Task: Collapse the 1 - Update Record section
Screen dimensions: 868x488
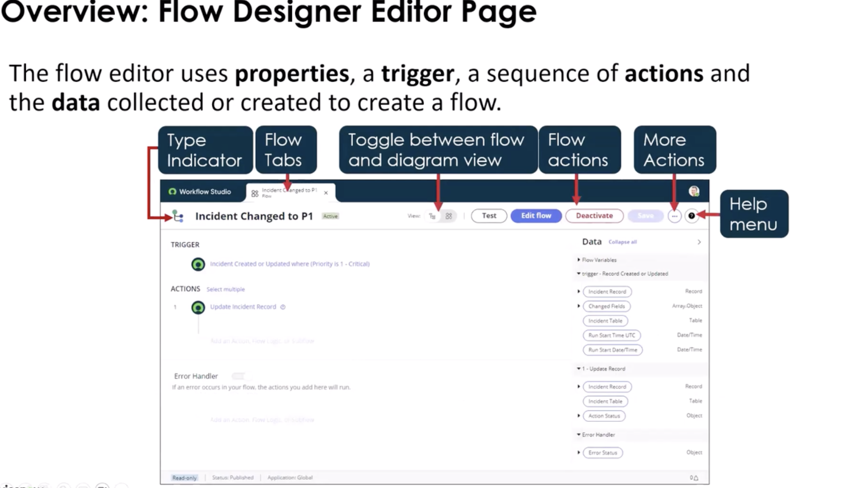Action: pos(579,369)
